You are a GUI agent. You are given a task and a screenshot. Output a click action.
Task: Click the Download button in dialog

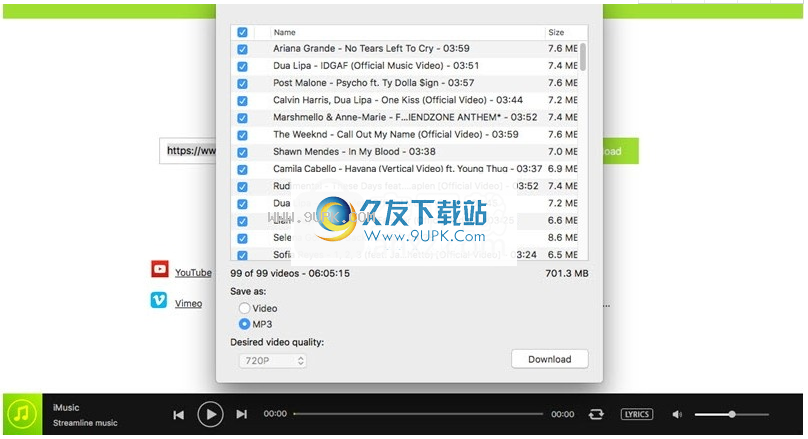(549, 359)
